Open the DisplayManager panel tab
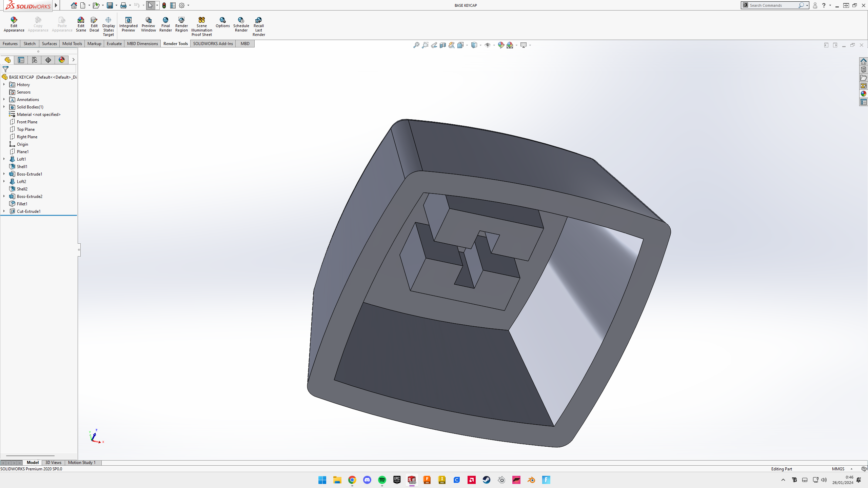868x488 pixels. (x=62, y=60)
